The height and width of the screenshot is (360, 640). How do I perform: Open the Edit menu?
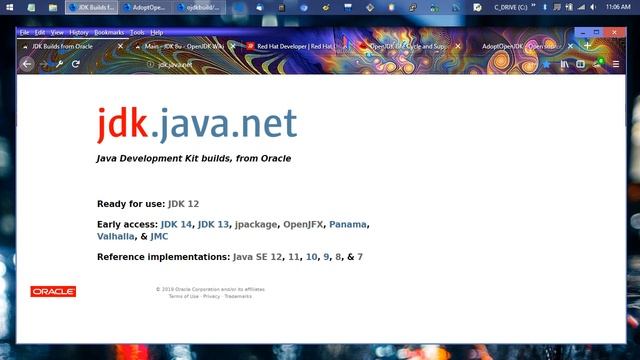40,32
